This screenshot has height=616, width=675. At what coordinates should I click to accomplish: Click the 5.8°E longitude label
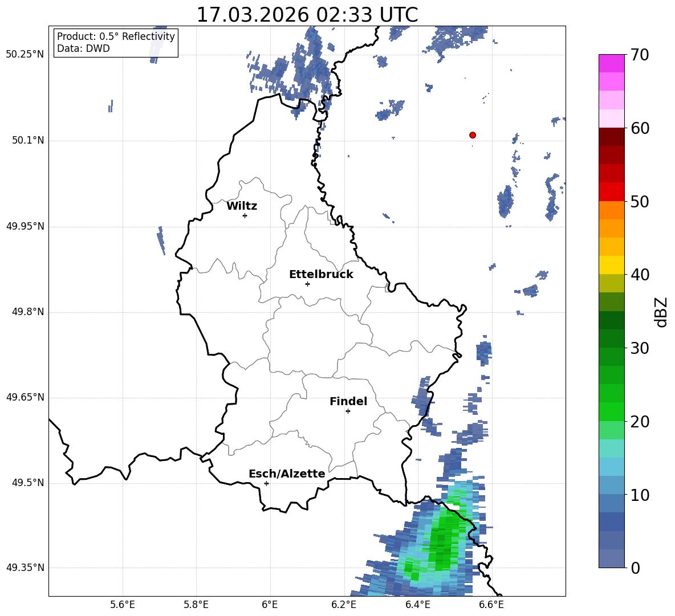click(196, 605)
